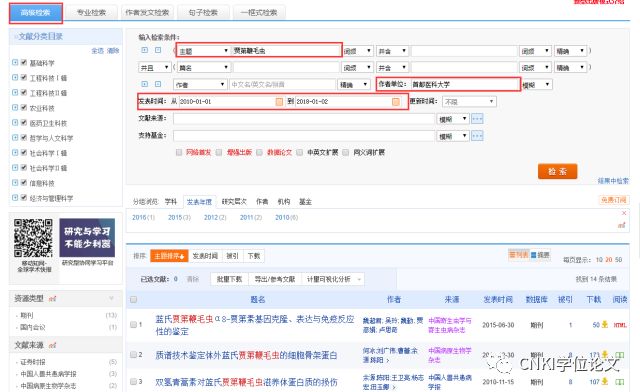Filter results by year 2015(3)
The image size is (640, 392).
coord(179,218)
